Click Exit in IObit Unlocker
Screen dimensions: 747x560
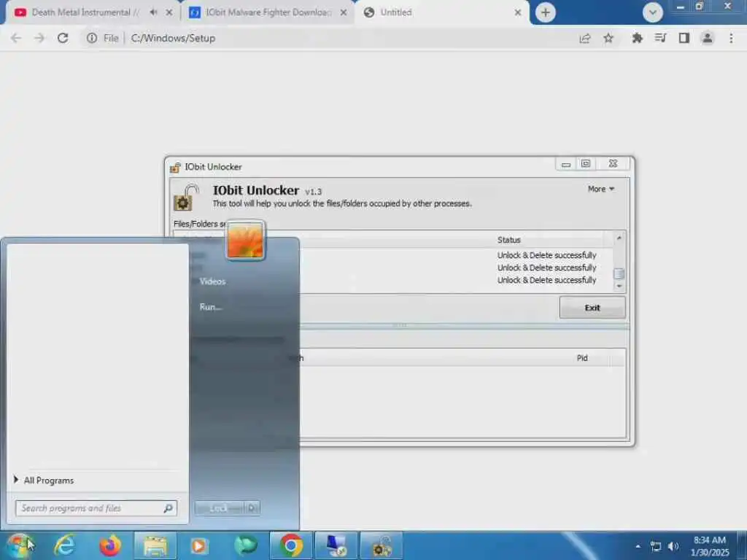pyautogui.click(x=592, y=308)
